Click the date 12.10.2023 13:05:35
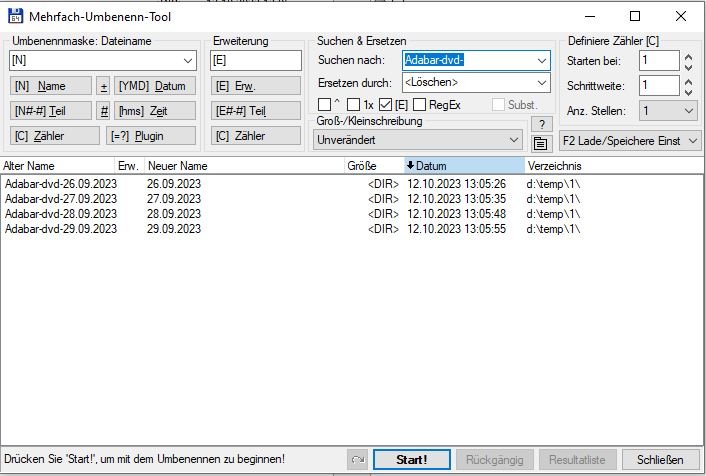 457,199
